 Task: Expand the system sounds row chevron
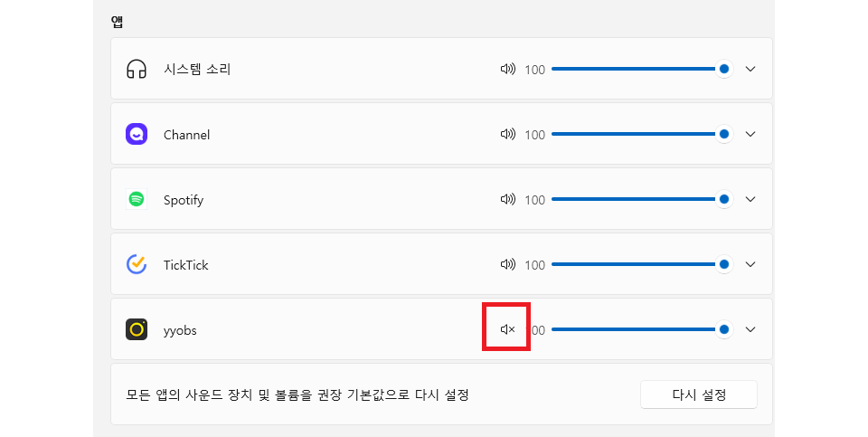[x=750, y=69]
